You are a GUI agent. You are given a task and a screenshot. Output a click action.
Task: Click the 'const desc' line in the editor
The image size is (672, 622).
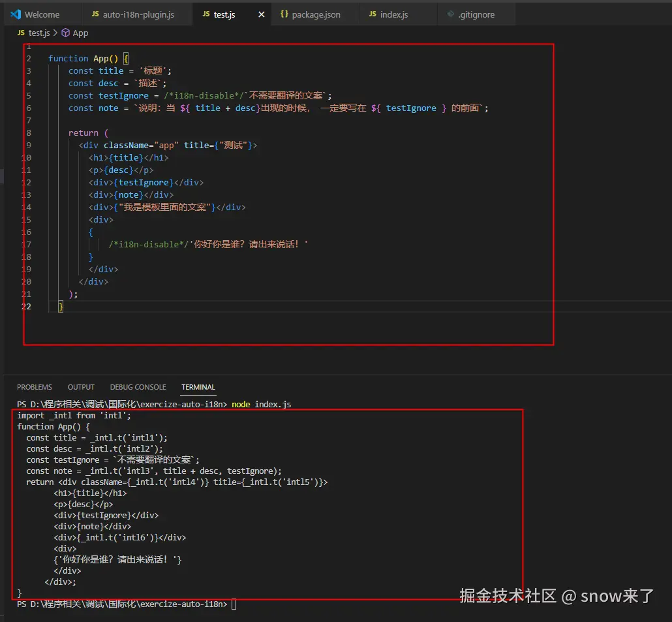pos(117,84)
